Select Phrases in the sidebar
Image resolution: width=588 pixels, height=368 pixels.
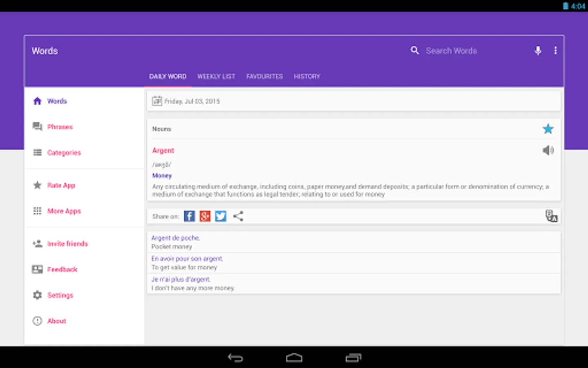(x=60, y=127)
